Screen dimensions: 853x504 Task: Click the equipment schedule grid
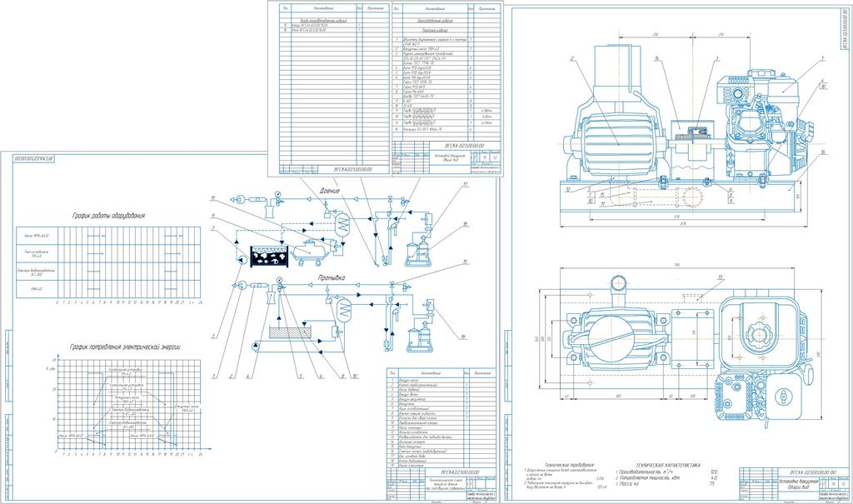[110, 263]
